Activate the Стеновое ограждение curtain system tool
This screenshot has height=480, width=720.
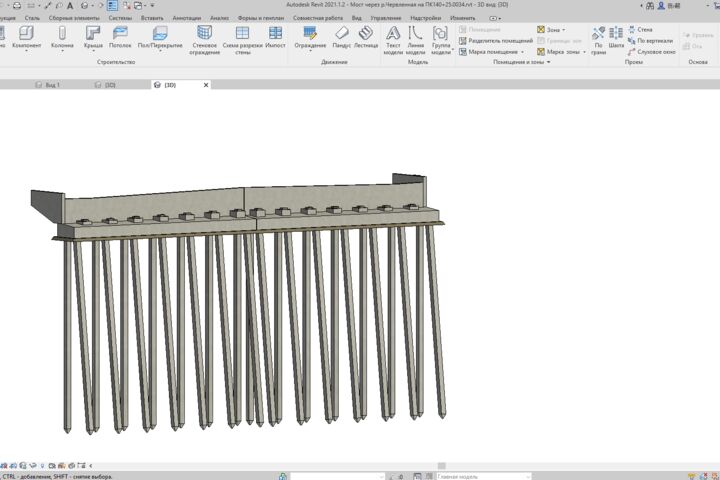coord(204,40)
